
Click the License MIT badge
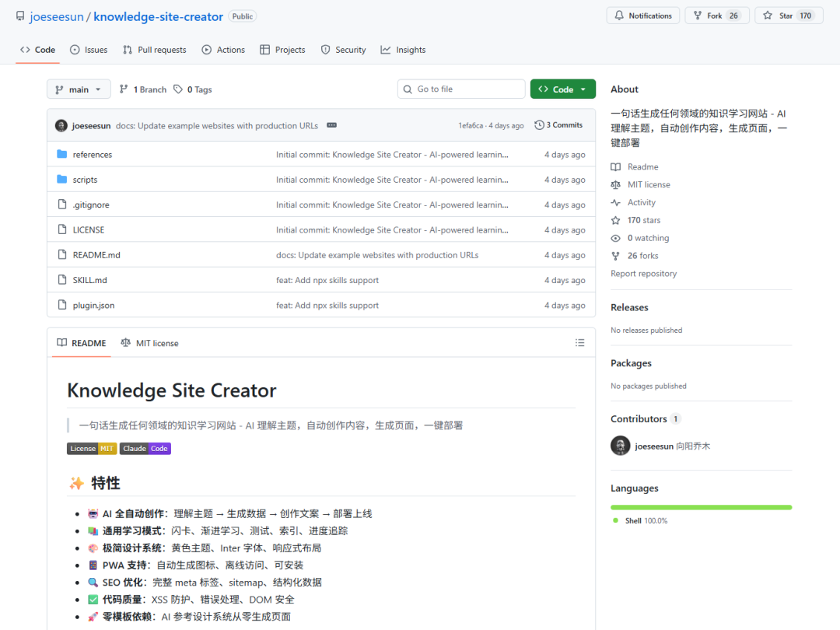(92, 449)
